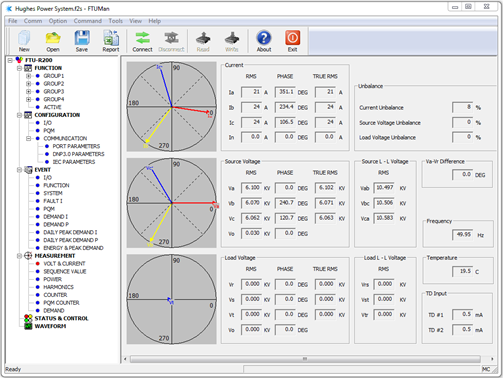Open the Option menu
The height and width of the screenshot is (378, 503).
[58, 21]
